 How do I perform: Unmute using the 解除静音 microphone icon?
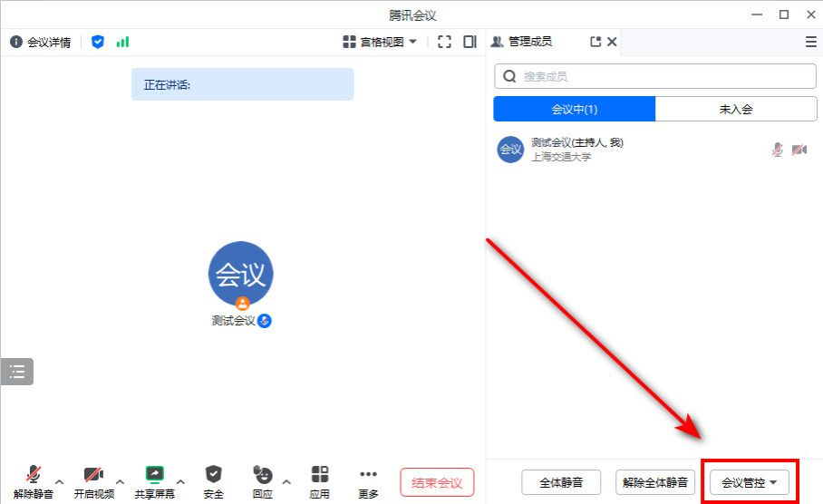[34, 474]
